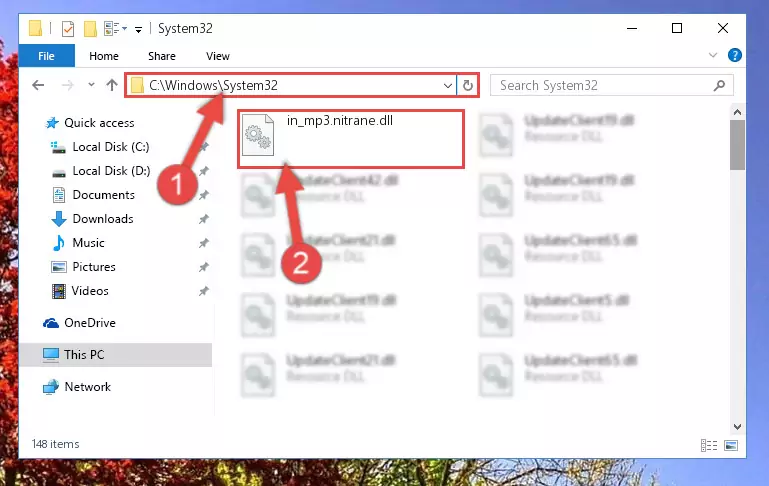The width and height of the screenshot is (769, 486).
Task: Go up one folder level
Action: click(x=112, y=85)
